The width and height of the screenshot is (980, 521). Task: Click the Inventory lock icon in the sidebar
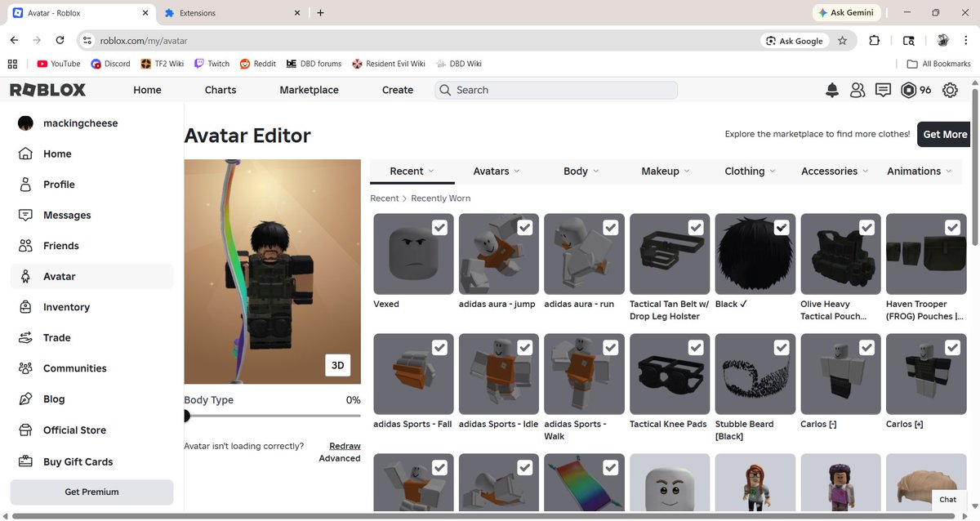click(25, 307)
